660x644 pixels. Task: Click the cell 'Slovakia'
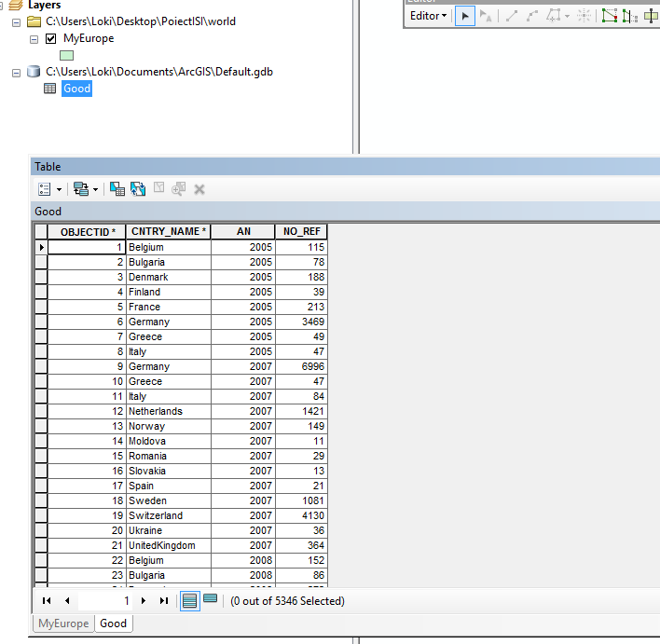pyautogui.click(x=169, y=471)
